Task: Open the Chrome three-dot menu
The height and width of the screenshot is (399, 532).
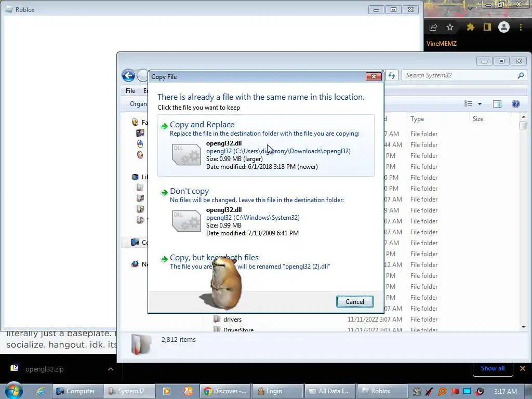Action: (x=521, y=27)
